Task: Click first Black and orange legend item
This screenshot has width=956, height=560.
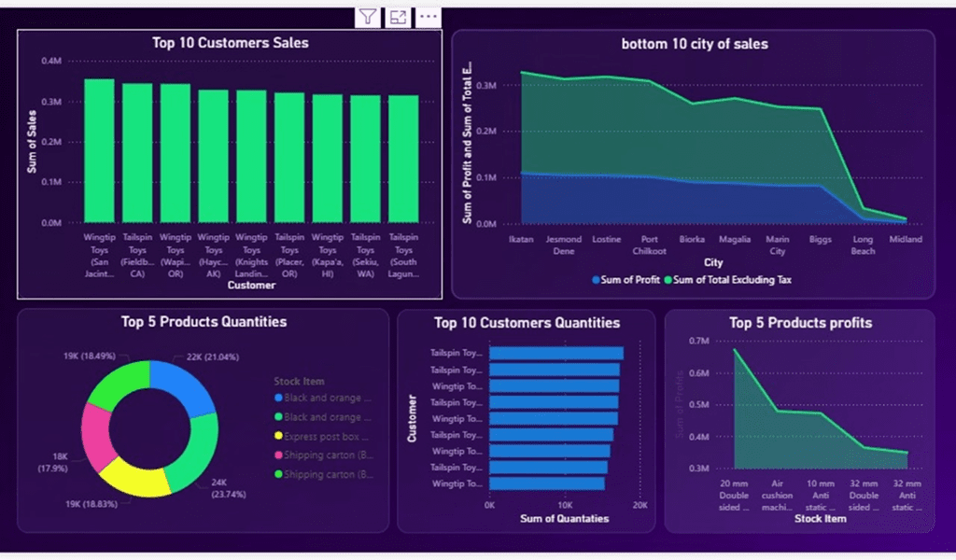Action: pyautogui.click(x=322, y=398)
